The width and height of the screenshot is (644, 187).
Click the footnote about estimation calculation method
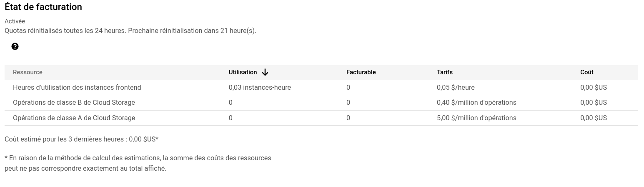click(138, 163)
